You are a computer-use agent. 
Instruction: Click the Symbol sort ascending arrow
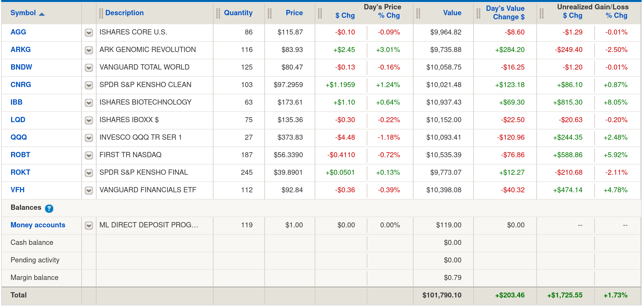42,14
